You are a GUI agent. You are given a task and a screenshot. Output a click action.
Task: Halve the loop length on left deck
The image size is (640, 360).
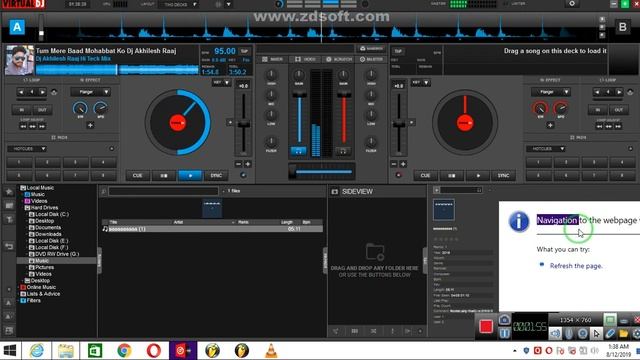pyautogui.click(x=21, y=92)
